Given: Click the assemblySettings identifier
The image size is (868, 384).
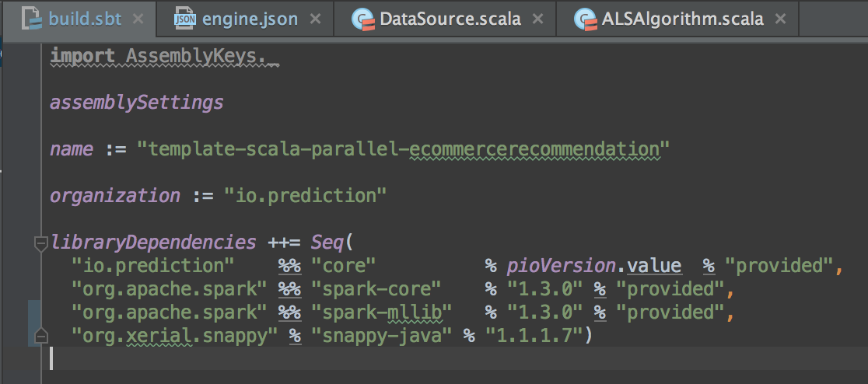Looking at the screenshot, I should (137, 102).
